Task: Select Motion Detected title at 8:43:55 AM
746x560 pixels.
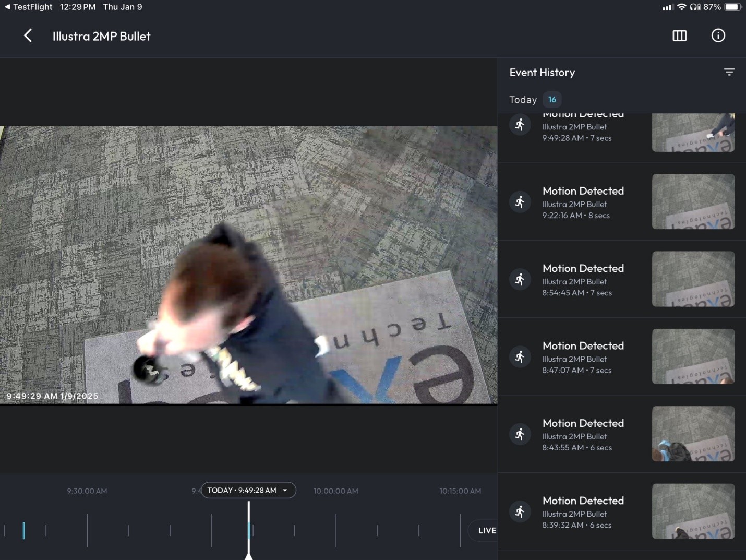Action: [583, 423]
